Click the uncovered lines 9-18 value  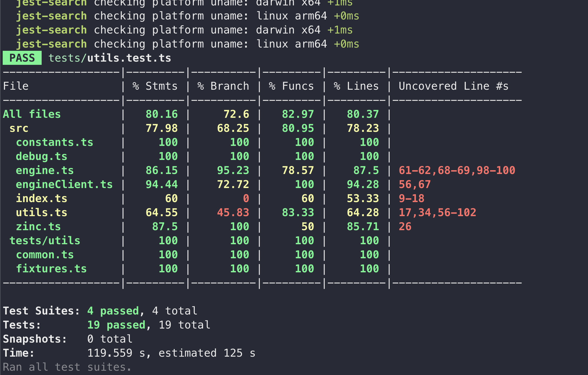(x=411, y=199)
